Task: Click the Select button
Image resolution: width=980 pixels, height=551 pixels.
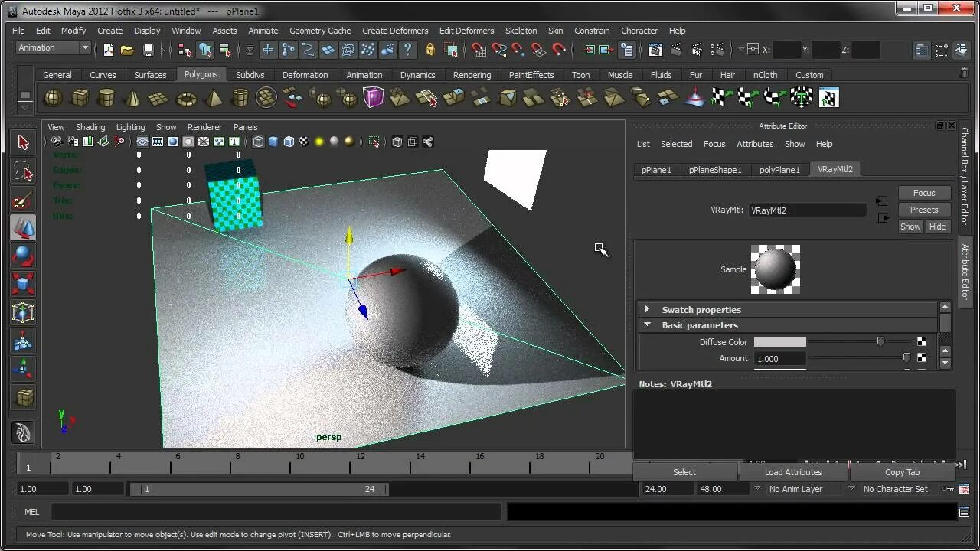Action: (x=684, y=472)
